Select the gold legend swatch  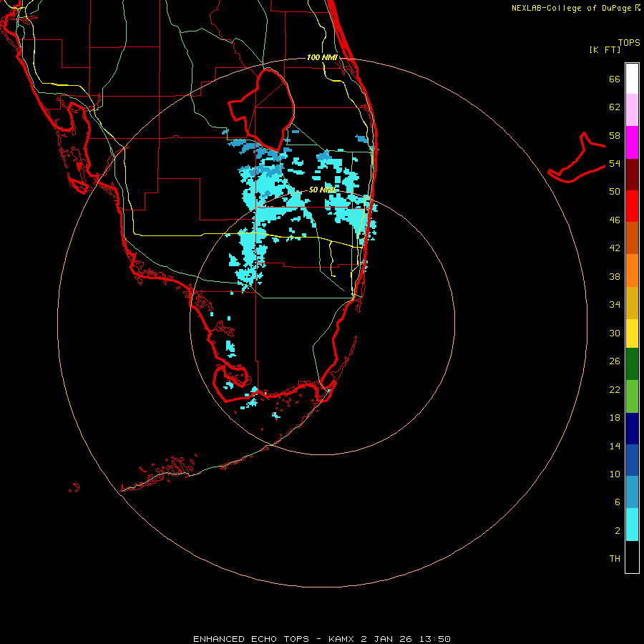pos(632,303)
